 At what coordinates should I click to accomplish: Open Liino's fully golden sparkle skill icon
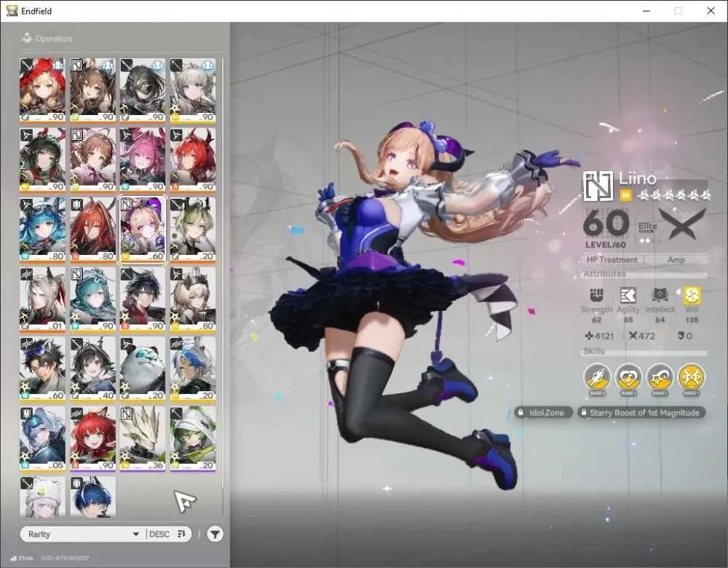click(692, 378)
